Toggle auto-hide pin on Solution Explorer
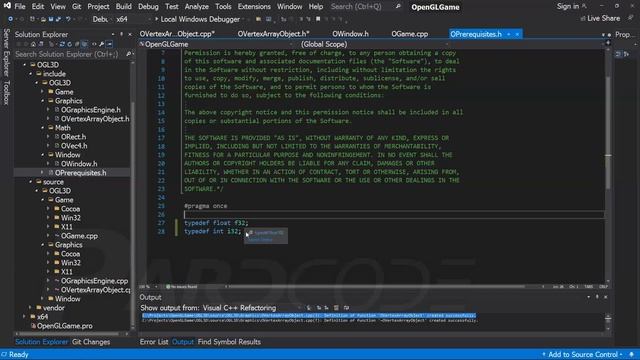 pyautogui.click(x=121, y=34)
